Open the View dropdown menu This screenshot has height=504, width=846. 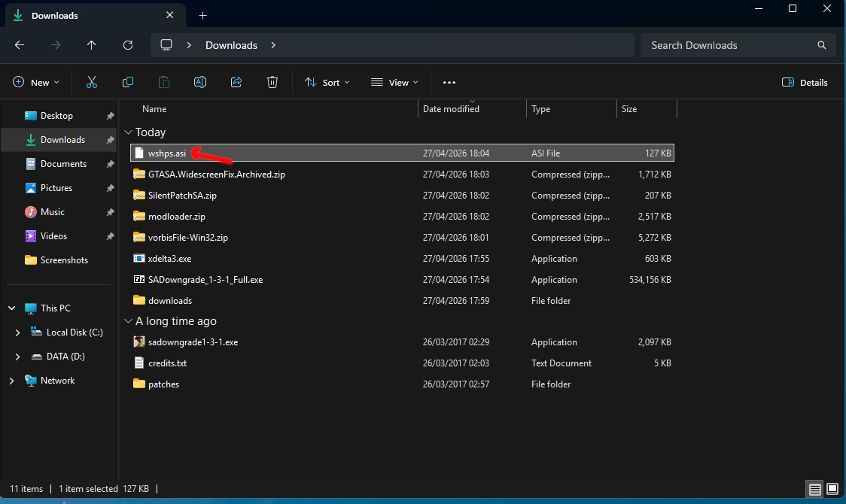394,83
